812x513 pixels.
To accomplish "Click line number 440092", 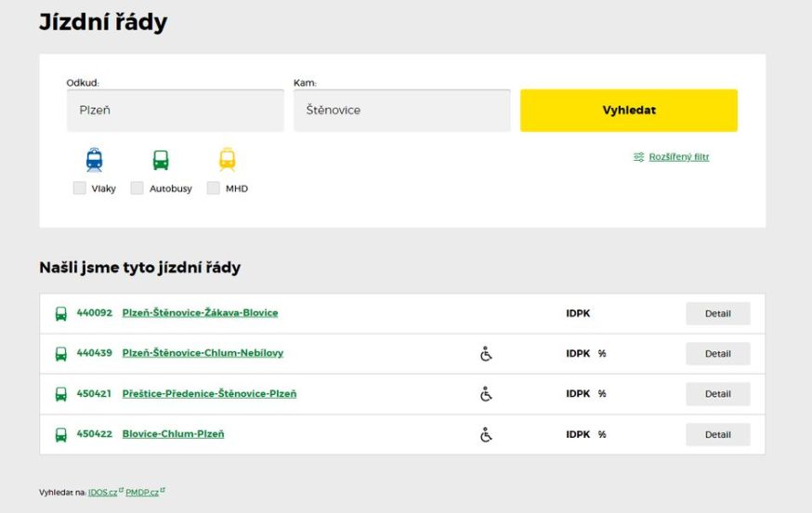I will click(94, 312).
